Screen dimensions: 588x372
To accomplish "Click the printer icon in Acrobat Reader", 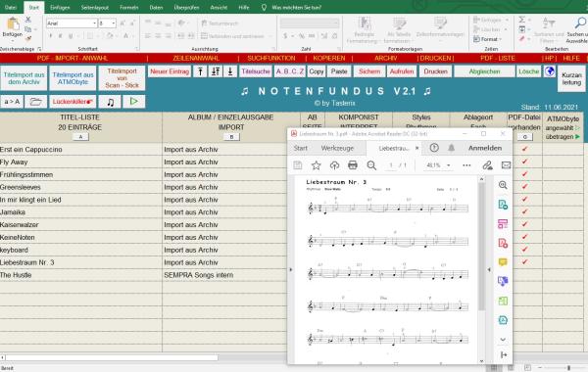I will (353, 165).
